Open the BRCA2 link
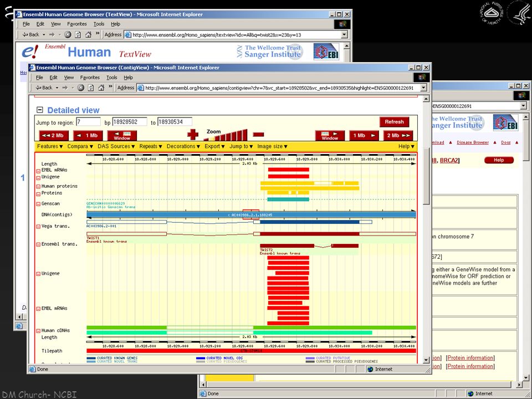The height and width of the screenshot is (399, 532). click(x=449, y=160)
